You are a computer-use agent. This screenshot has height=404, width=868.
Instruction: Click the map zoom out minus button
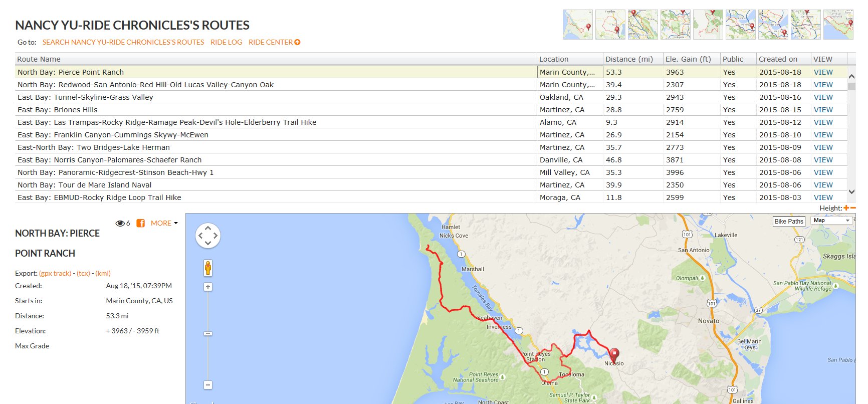tap(208, 385)
